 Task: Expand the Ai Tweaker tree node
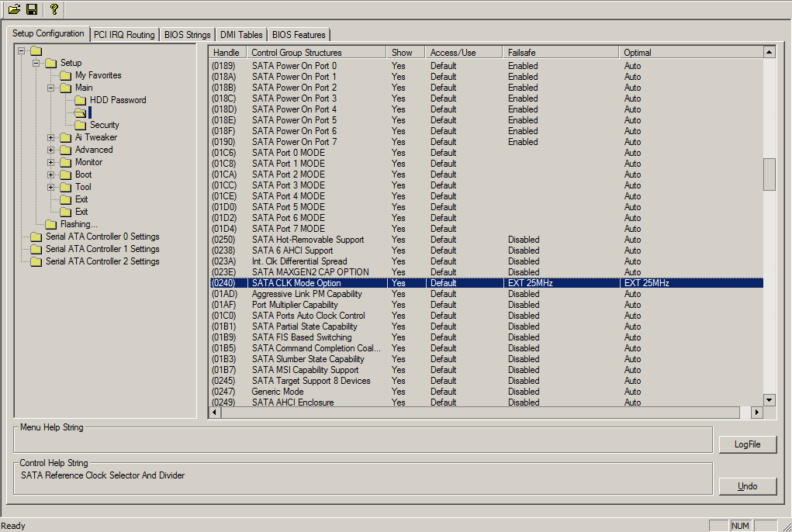pyautogui.click(x=51, y=137)
